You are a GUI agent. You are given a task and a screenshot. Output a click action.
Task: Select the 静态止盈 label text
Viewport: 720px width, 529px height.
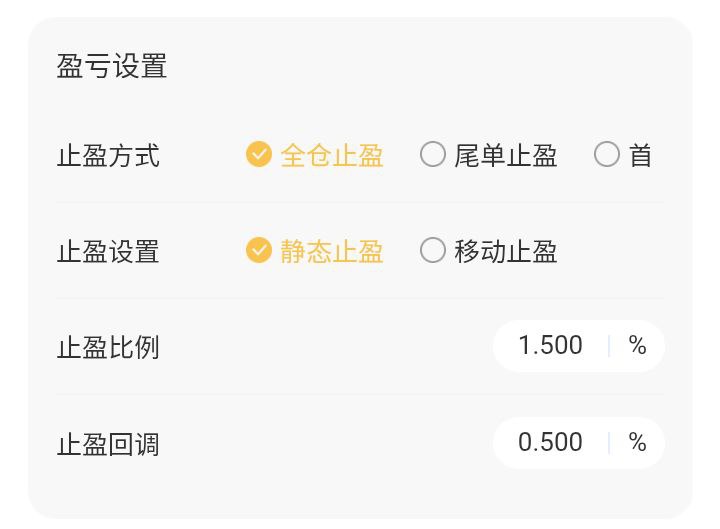pos(332,251)
